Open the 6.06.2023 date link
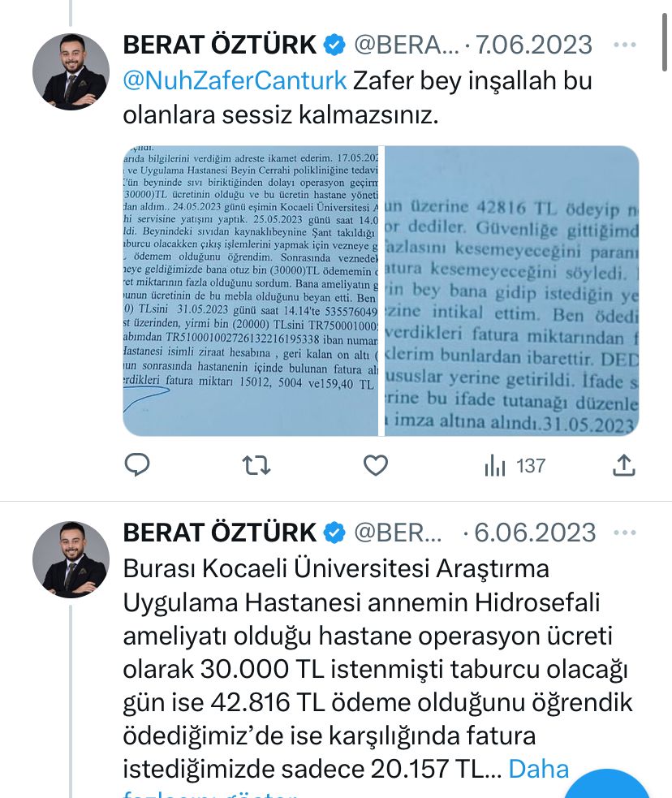 [x=535, y=533]
